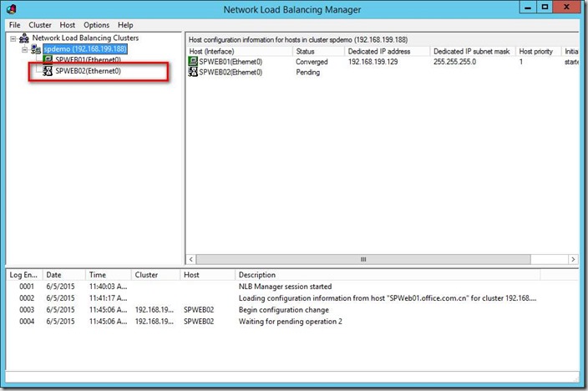Click the NLB Manager app icon in title bar
Image resolution: width=588 pixels, height=391 pixels.
pos(12,10)
